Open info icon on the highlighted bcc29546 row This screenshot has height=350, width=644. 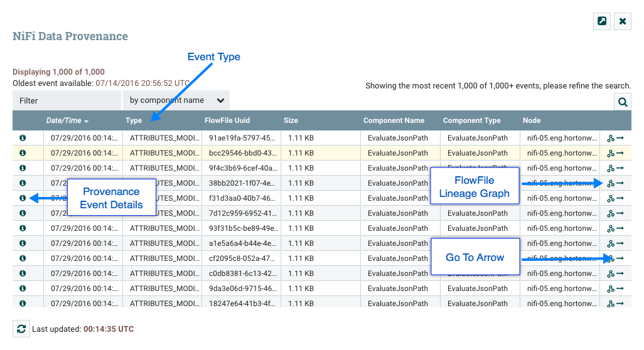click(x=23, y=153)
